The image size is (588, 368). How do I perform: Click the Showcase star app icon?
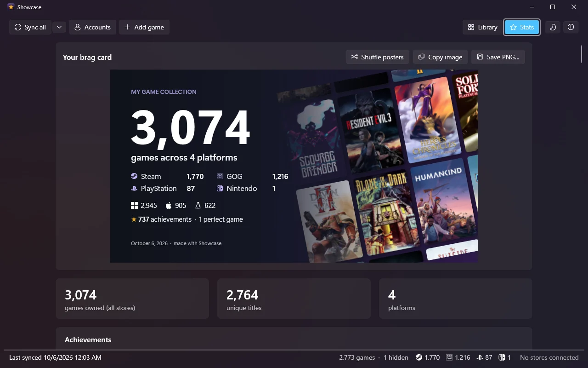point(11,7)
